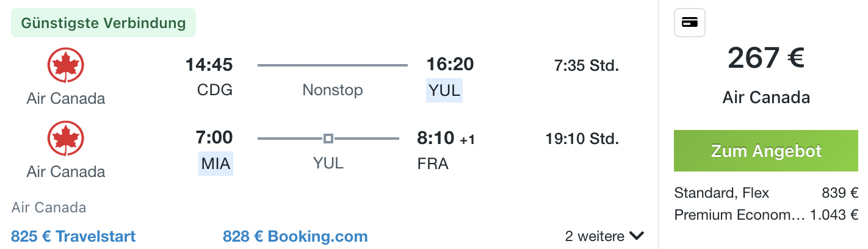The image size is (868, 249).
Task: Click the Nonstop label on outbound flight
Action: pyautogui.click(x=333, y=90)
